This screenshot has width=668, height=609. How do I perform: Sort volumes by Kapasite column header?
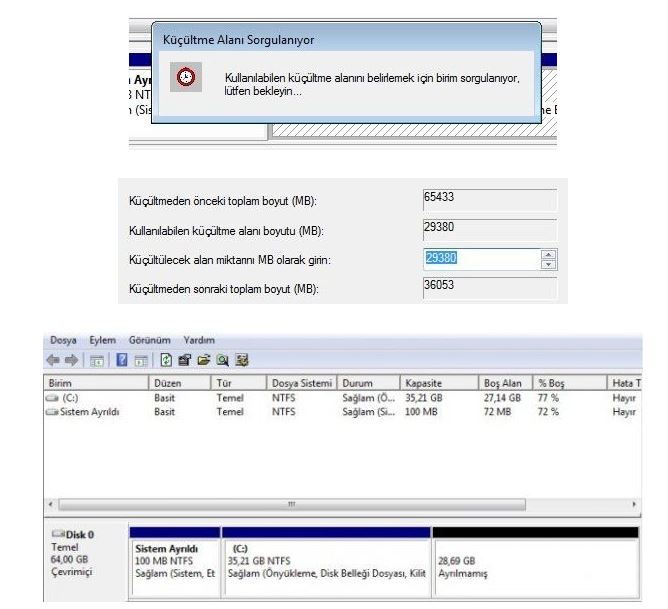(423, 383)
